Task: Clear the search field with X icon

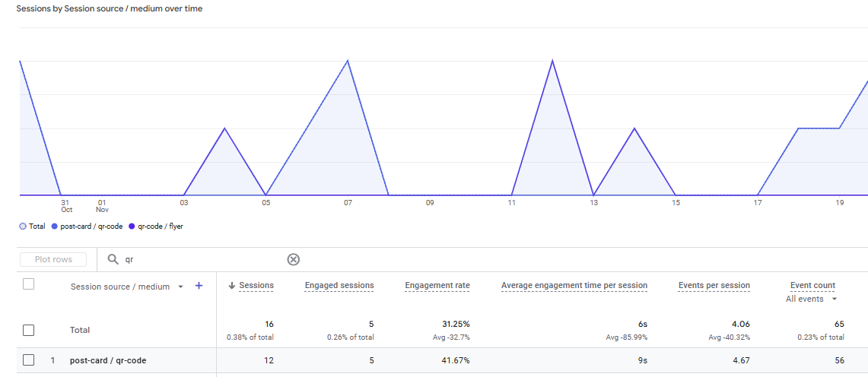Action: pyautogui.click(x=293, y=259)
